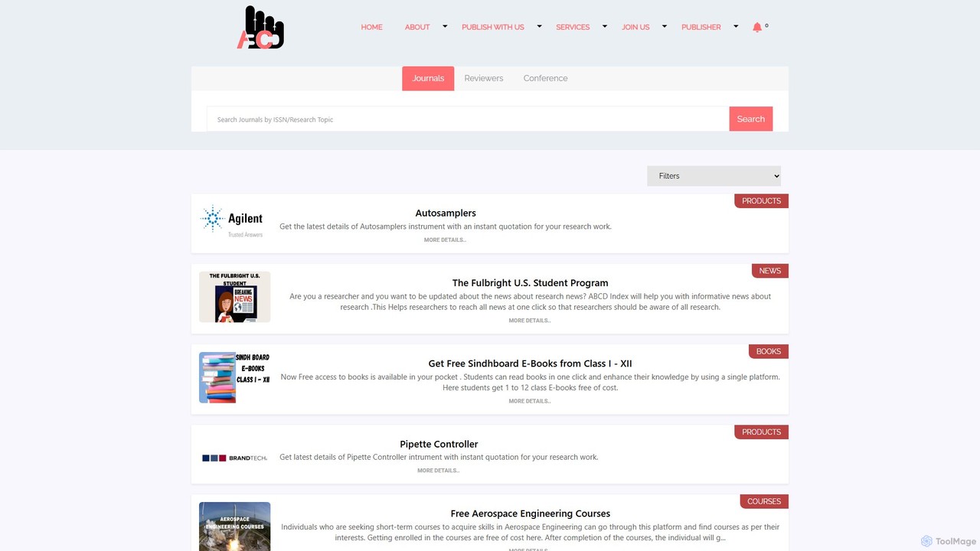
Task: Open the SERVICES menu
Action: (573, 27)
